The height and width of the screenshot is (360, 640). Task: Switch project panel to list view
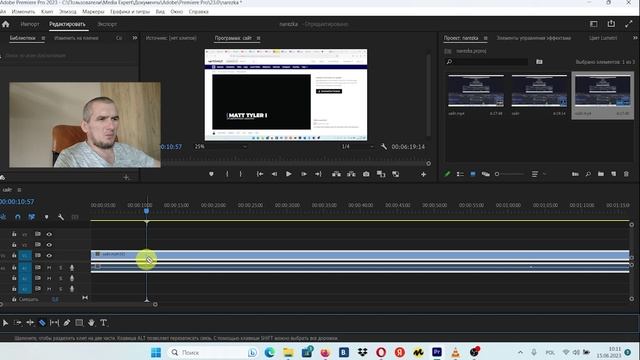(x=460, y=174)
